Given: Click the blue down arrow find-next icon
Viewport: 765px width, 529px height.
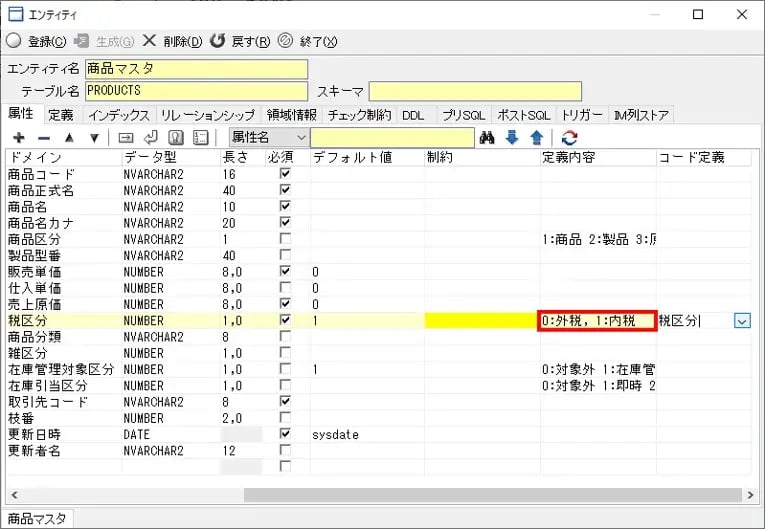Looking at the screenshot, I should [x=512, y=137].
